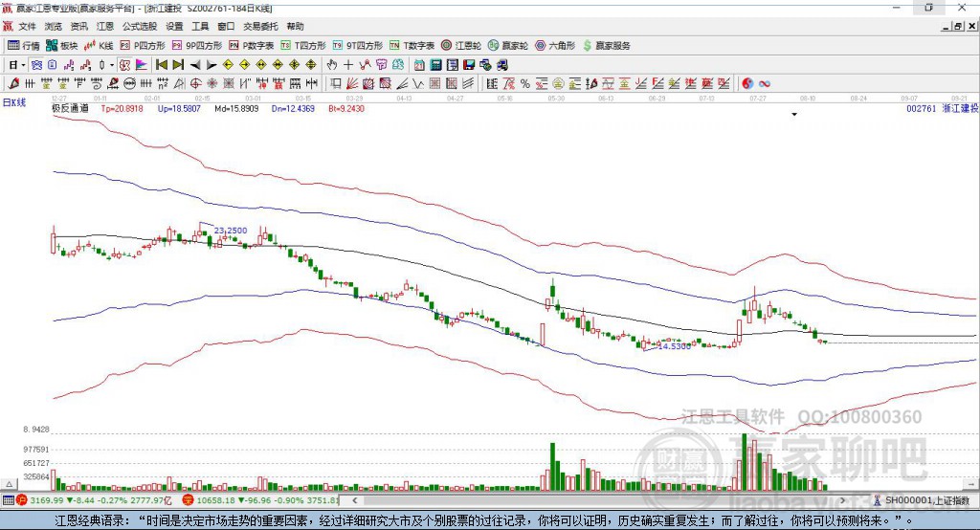
Task: Click the 日K线 period label
Action: pos(14,102)
